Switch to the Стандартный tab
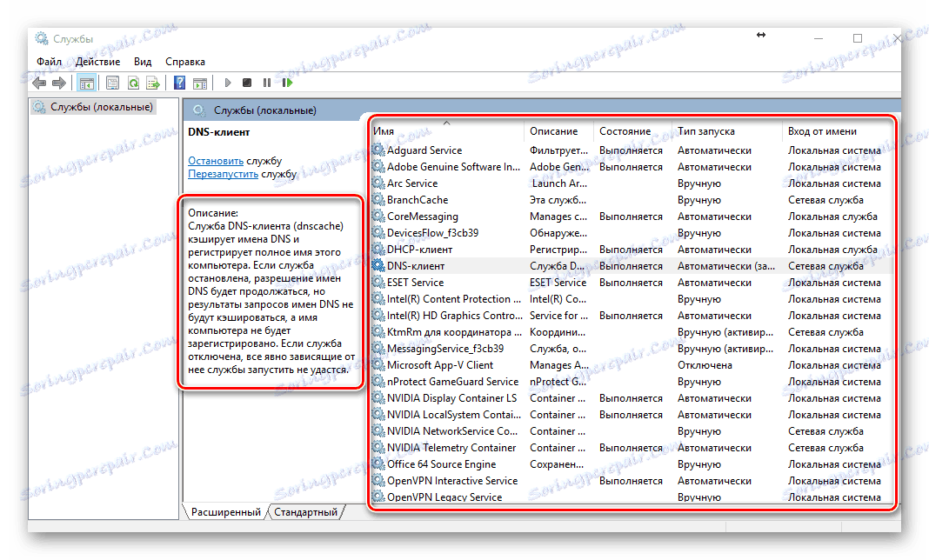929x560 pixels. click(x=305, y=512)
